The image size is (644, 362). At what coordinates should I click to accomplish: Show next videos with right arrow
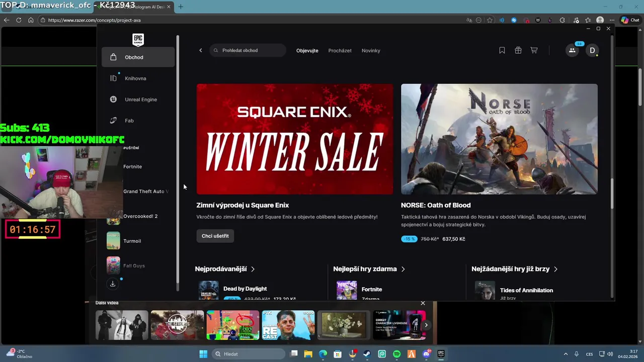[426, 325]
